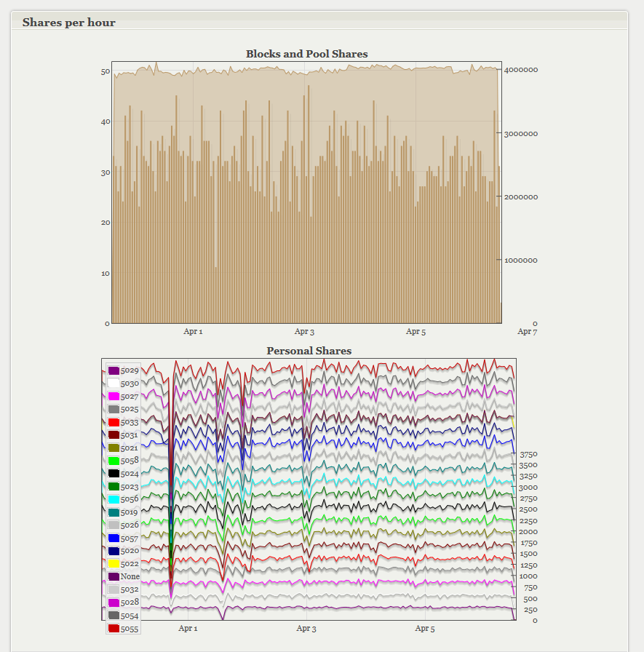
Task: Select the 2250 tick on Personal Shares axis
Action: point(528,520)
